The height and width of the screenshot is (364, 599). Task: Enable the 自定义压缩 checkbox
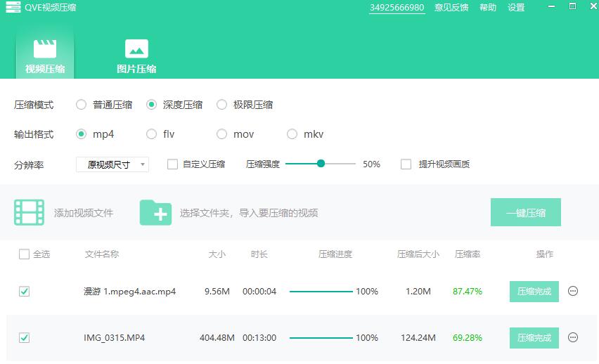click(x=172, y=164)
